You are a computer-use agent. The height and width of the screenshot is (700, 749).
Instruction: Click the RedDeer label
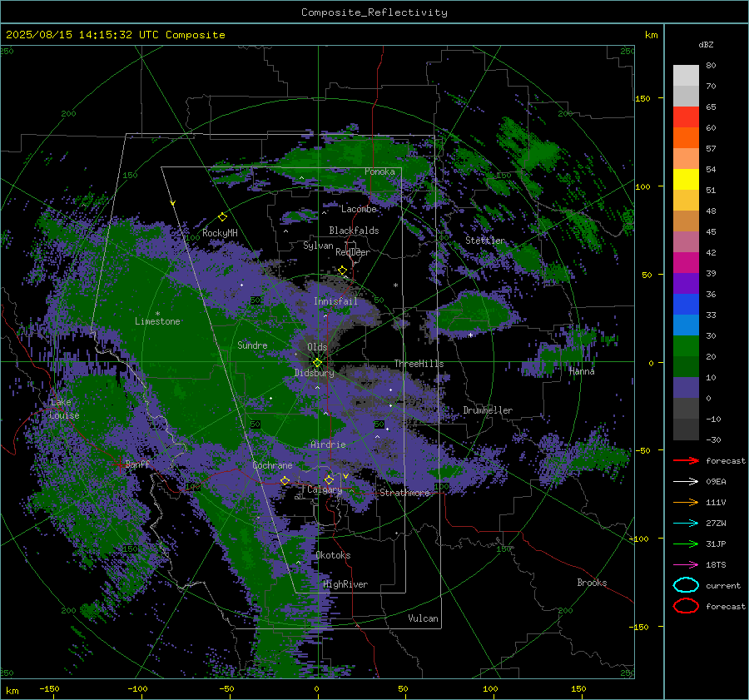pos(353,252)
